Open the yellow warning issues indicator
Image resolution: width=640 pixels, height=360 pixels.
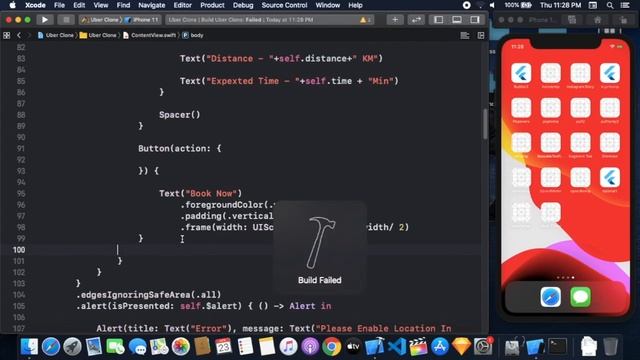click(x=365, y=20)
